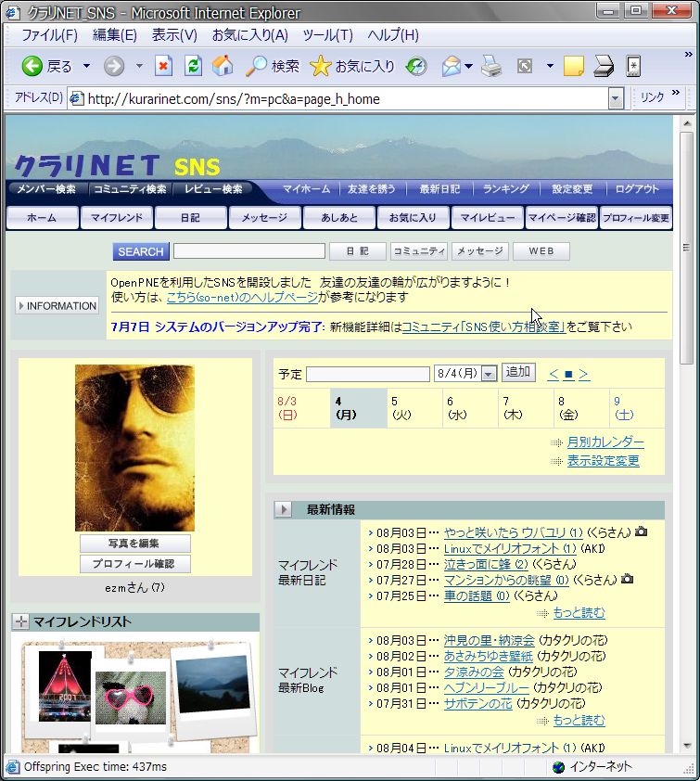Click the globe Internet zone icon in status bar
The width and height of the screenshot is (700, 781).
[x=558, y=767]
